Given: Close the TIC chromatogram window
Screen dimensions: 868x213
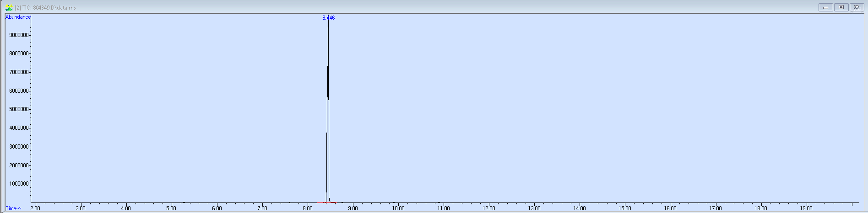Looking at the screenshot, I should pyautogui.click(x=857, y=7).
